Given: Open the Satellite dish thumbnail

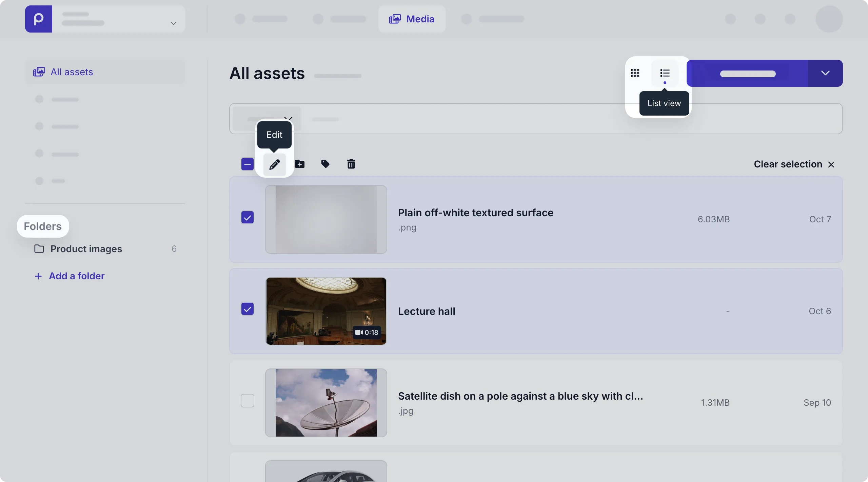Looking at the screenshot, I should point(326,403).
